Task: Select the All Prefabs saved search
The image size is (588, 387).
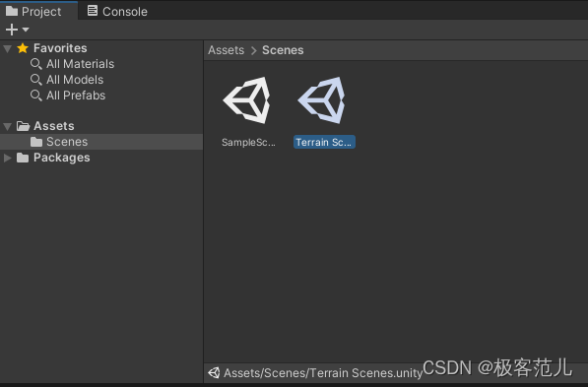Action: click(76, 96)
